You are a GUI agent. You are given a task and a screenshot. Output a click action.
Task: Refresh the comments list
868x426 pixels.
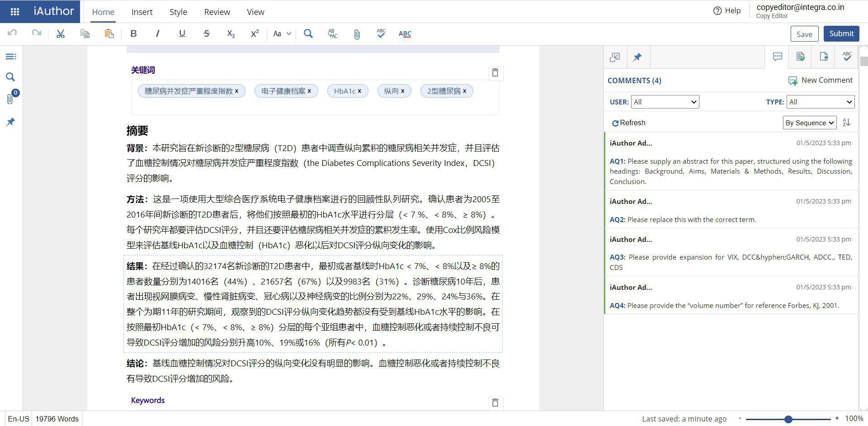628,123
